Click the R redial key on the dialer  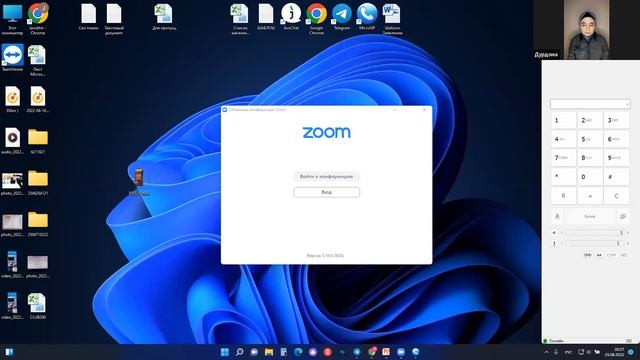(563, 196)
